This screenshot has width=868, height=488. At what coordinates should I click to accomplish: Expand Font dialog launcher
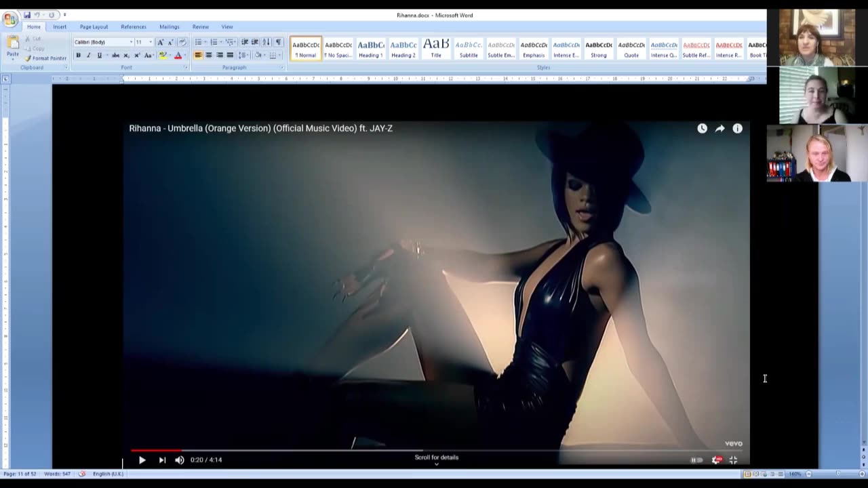point(185,68)
